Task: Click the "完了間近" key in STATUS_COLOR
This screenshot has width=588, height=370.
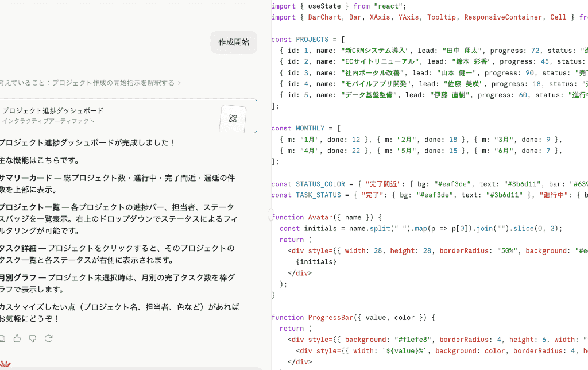Action: click(x=384, y=184)
